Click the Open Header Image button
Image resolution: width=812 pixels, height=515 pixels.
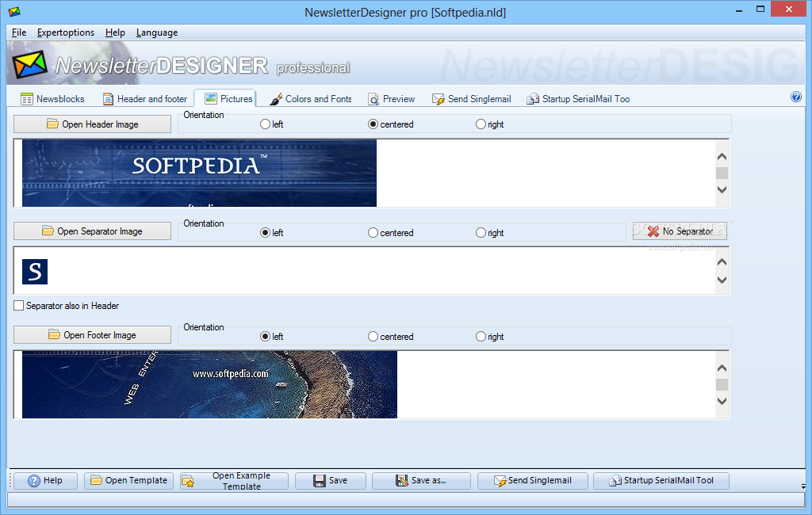point(92,124)
